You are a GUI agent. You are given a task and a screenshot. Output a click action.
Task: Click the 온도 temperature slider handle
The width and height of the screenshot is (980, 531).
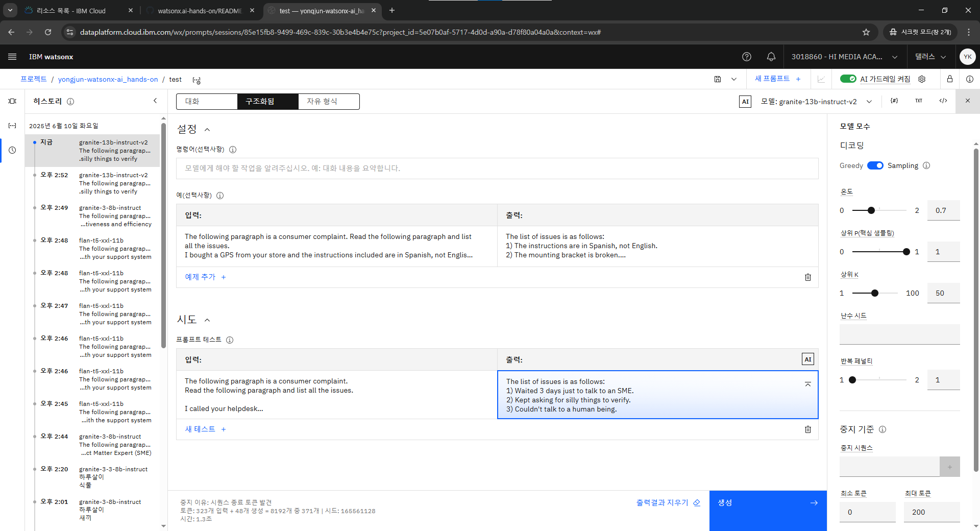point(871,210)
